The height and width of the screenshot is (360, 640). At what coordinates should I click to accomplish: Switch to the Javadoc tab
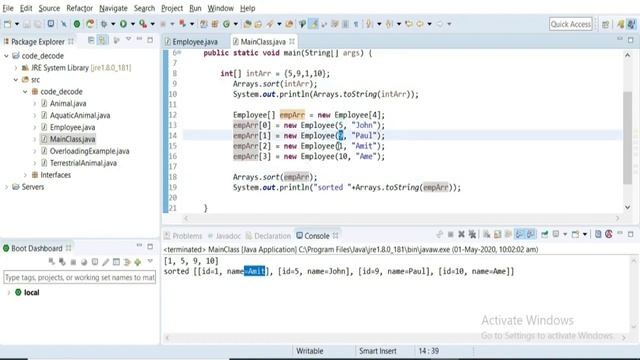(224, 236)
